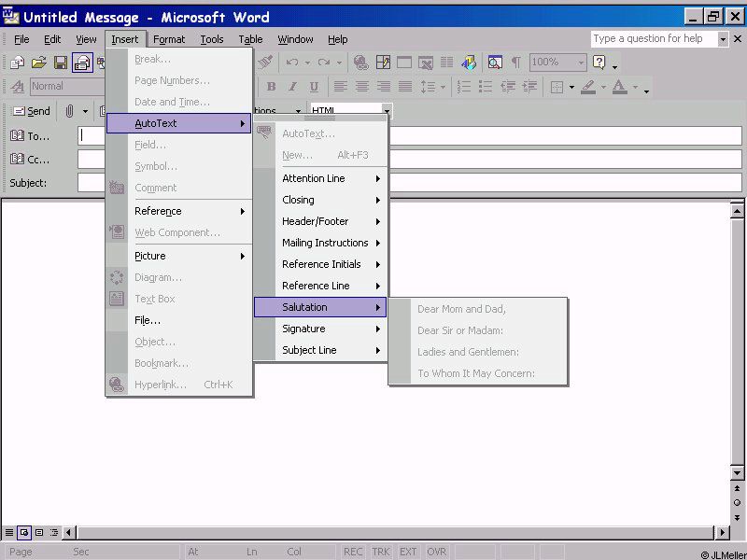Click the Open folder icon
The width and height of the screenshot is (747, 560).
[39, 63]
